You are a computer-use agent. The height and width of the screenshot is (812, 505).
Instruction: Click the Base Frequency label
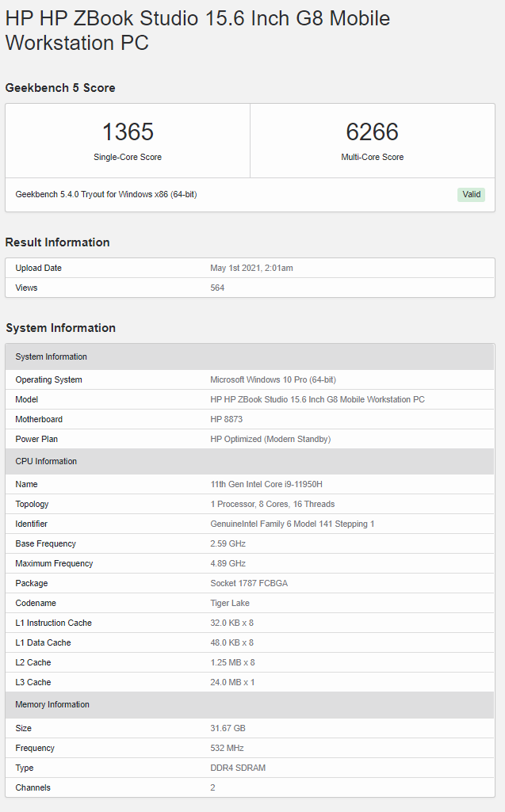(46, 543)
